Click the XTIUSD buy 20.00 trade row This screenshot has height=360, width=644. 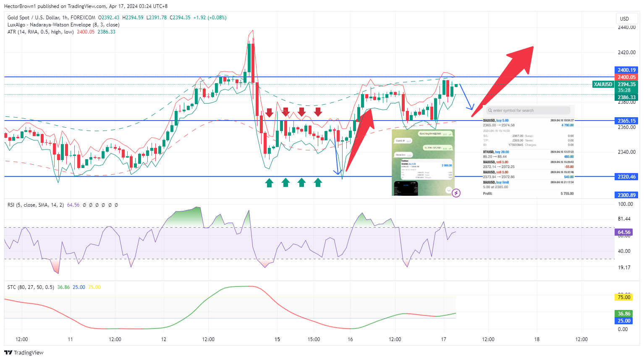(x=528, y=154)
